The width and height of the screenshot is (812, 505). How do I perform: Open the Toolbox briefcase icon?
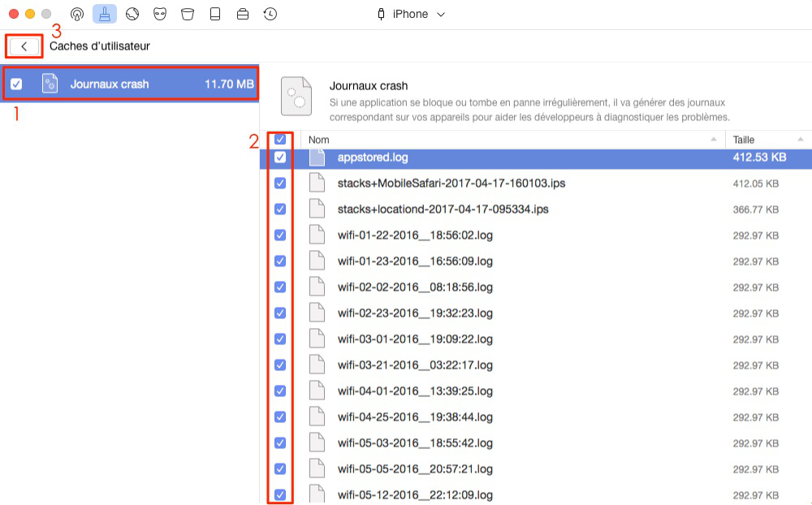tap(242, 14)
